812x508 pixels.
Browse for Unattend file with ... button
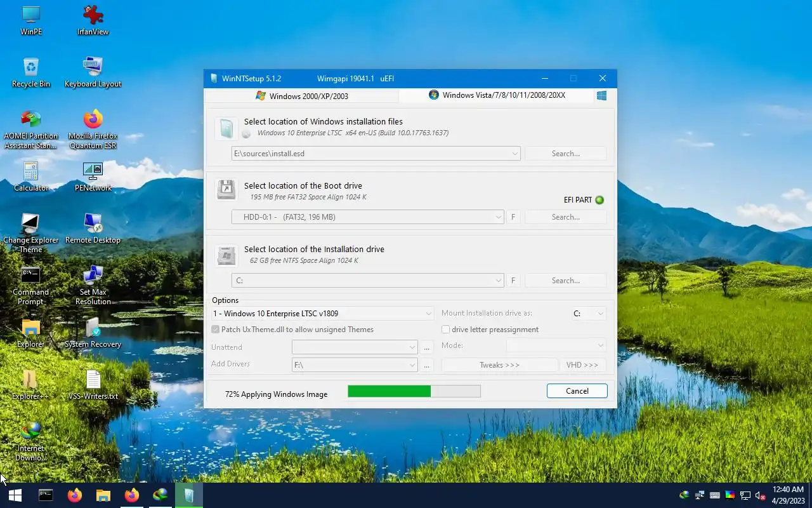coord(427,347)
